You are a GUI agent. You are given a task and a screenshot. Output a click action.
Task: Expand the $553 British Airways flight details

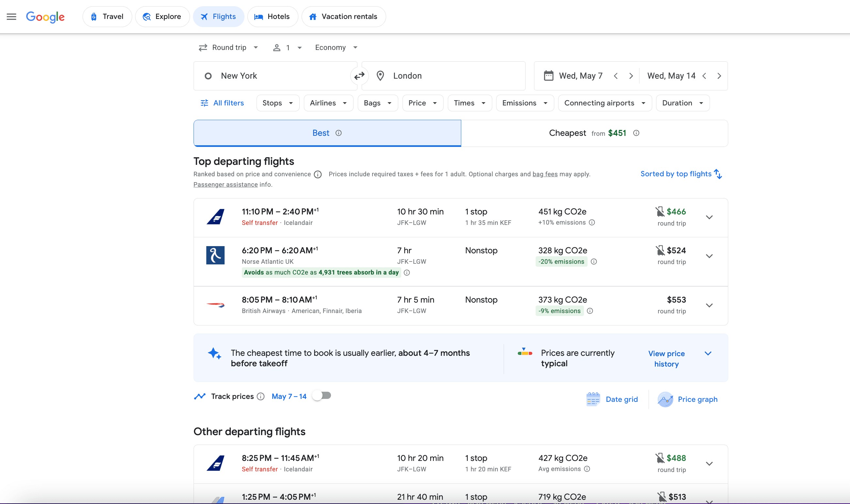click(709, 305)
